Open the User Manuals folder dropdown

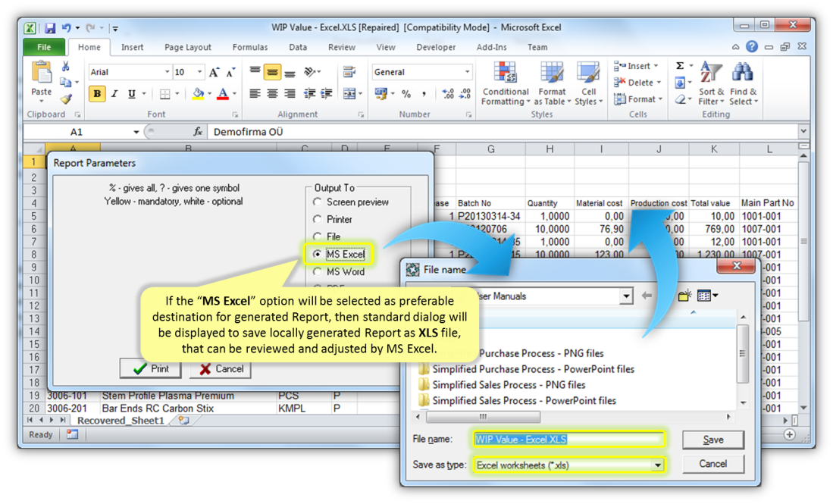point(626,296)
